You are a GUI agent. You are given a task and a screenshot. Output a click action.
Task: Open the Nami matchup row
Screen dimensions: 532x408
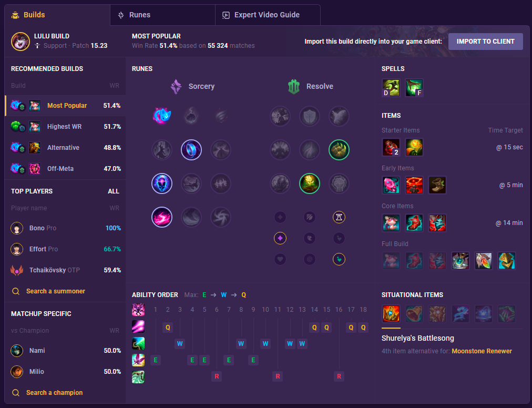[65, 351]
